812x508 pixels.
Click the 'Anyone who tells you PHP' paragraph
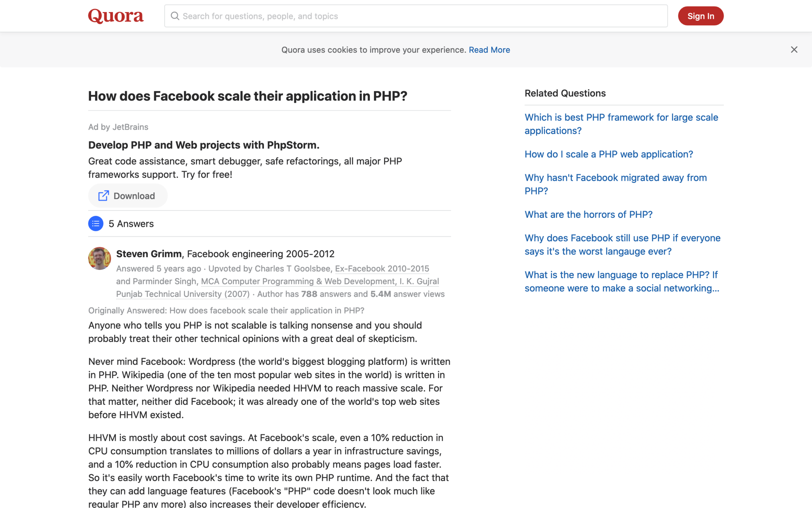click(x=255, y=332)
